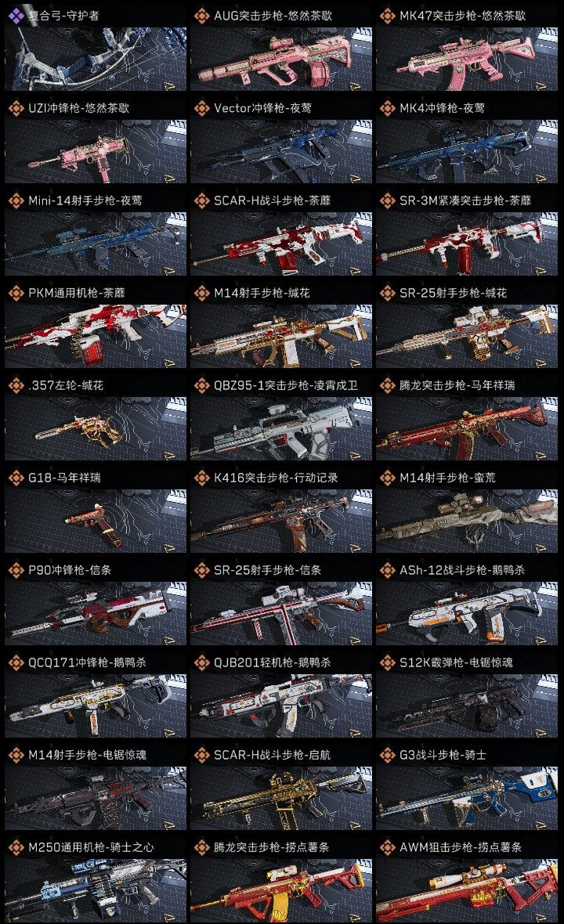The height and width of the screenshot is (924, 564).
Task: Open the gold M14射手步枪-绒花 skin thumbnail
Action: [281, 336]
